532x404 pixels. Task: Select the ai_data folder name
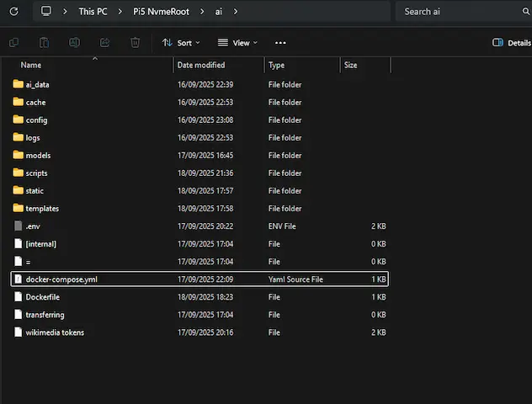(37, 85)
